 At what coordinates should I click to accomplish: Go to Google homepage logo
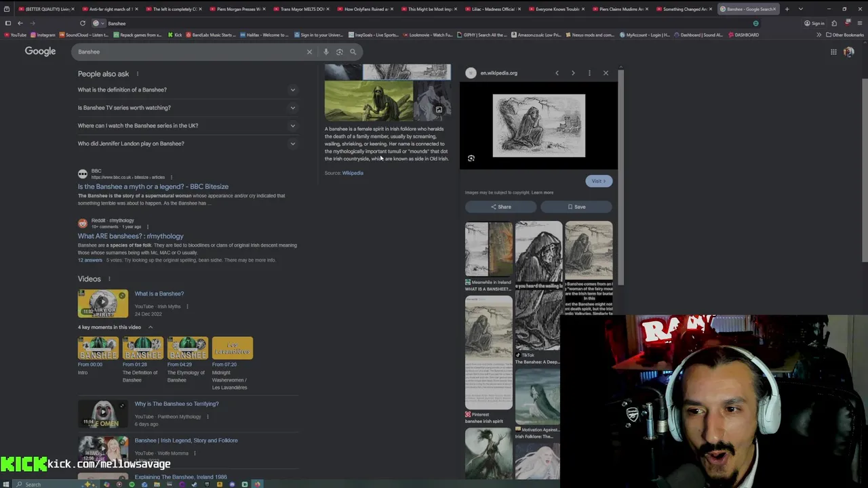point(40,52)
